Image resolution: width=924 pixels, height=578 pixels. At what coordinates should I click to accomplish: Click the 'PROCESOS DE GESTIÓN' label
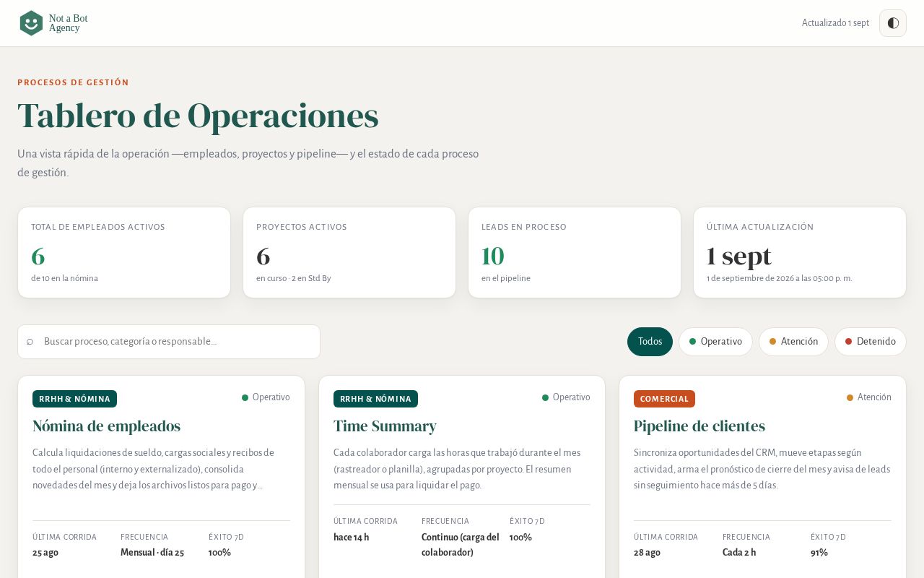(73, 82)
